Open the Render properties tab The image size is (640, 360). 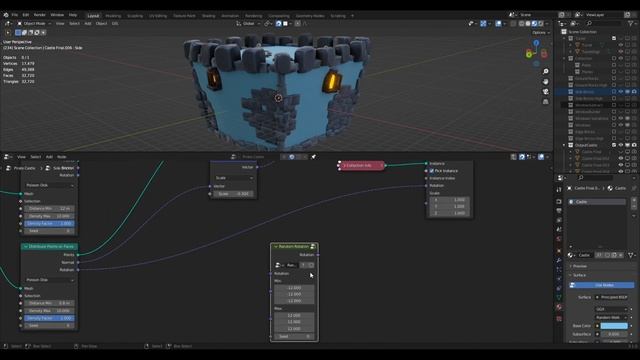559,202
